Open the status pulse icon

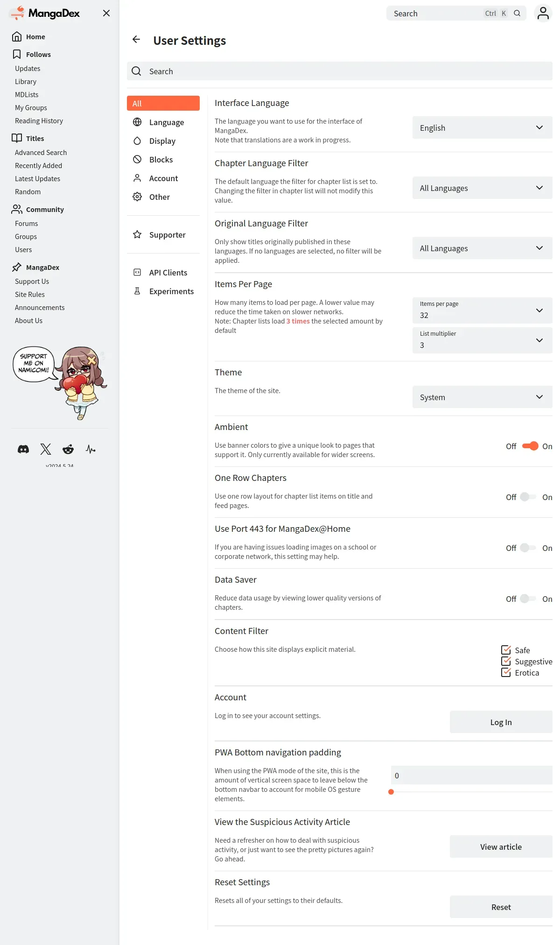point(91,449)
